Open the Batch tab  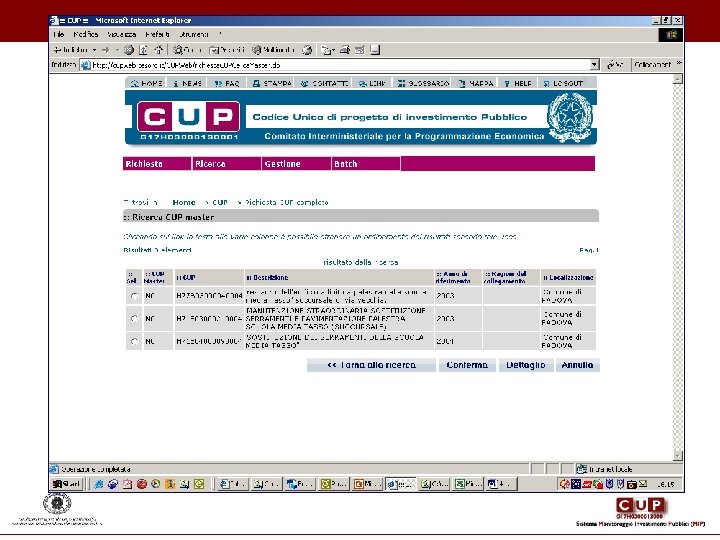click(366, 164)
